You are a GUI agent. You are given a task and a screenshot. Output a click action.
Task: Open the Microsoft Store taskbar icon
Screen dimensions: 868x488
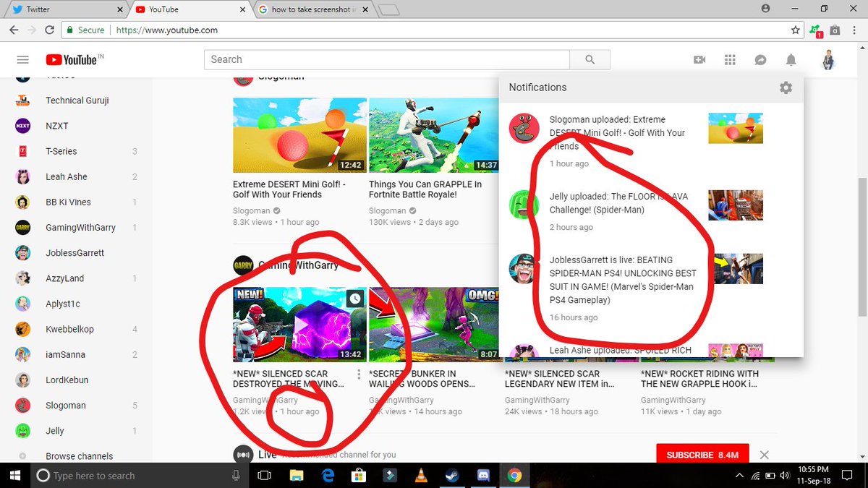click(358, 475)
